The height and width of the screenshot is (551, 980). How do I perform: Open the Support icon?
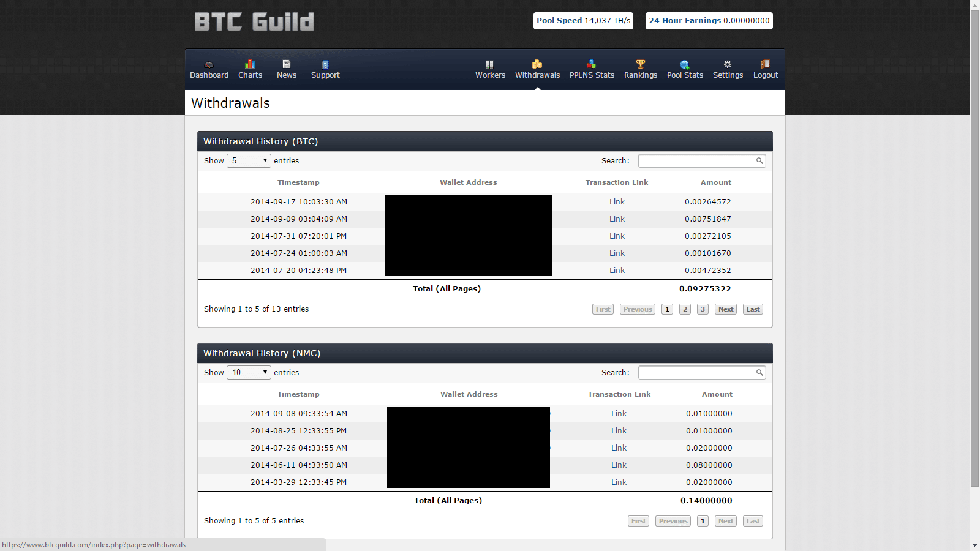325,64
